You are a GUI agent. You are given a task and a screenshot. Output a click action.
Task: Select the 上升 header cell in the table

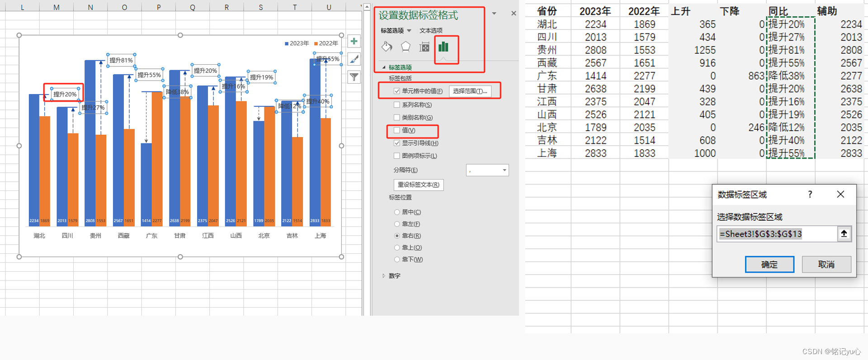point(693,11)
